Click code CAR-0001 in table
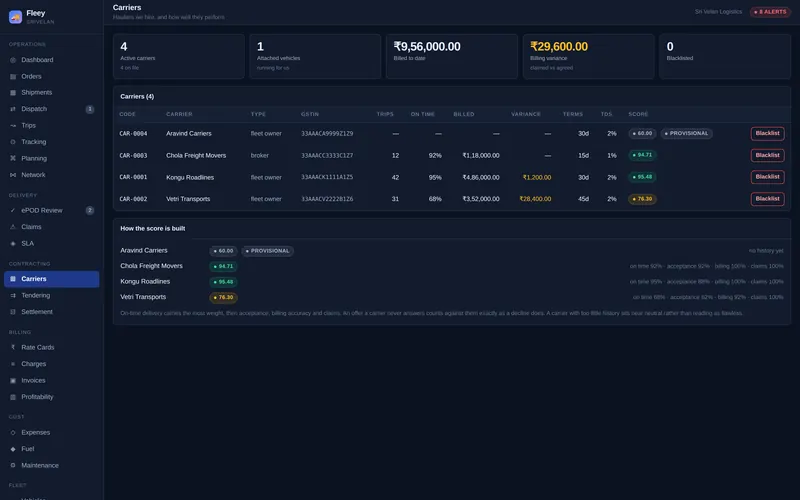This screenshot has width=800, height=500. pos(133,178)
